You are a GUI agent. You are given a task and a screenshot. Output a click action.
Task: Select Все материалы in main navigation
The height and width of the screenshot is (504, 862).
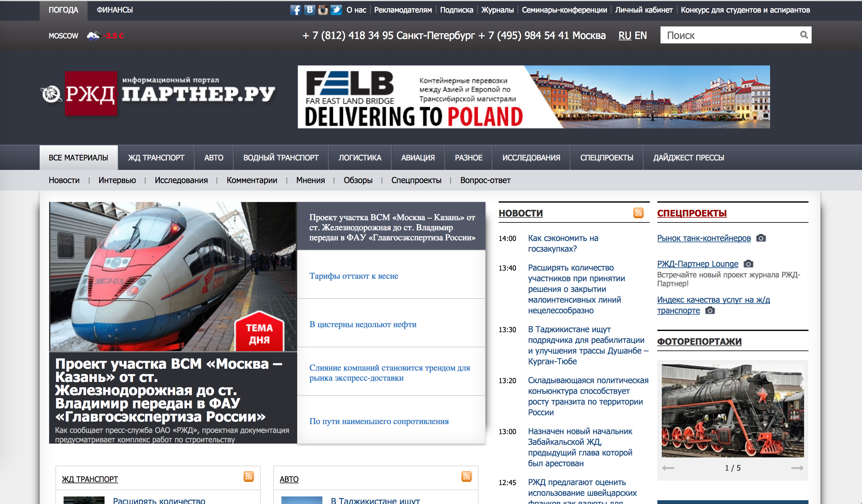[79, 158]
